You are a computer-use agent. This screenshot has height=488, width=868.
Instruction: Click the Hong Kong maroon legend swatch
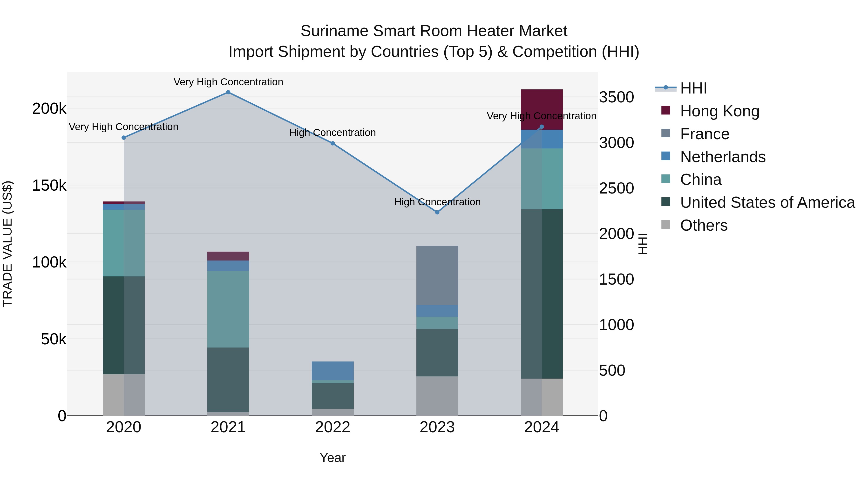666,110
